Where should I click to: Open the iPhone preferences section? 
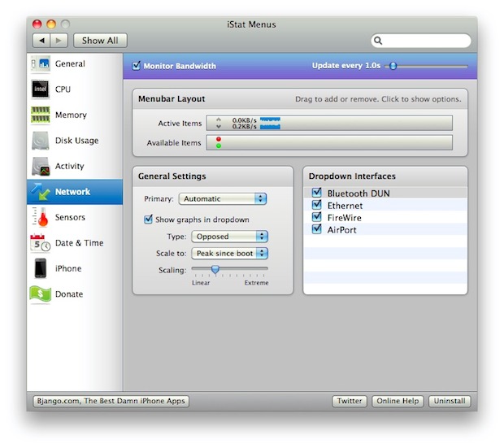tap(75, 268)
